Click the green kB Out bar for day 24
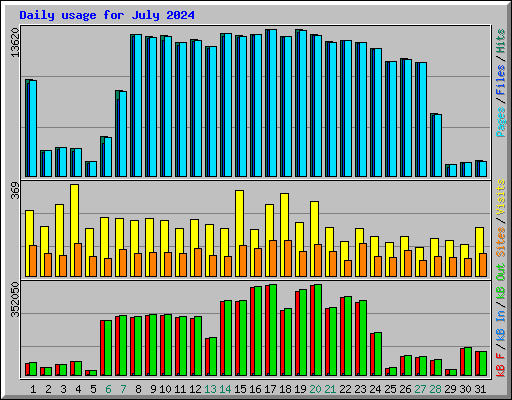 coord(378,354)
